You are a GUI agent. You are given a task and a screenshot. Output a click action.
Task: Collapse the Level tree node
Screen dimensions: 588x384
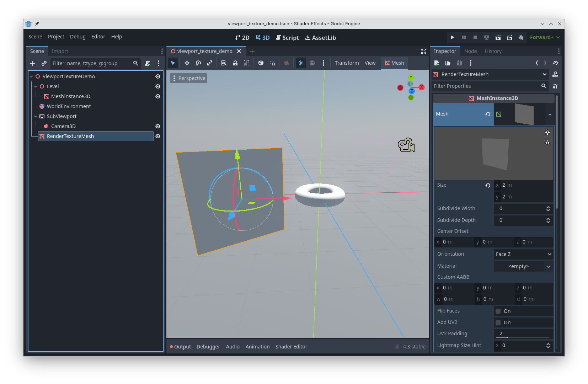click(x=36, y=86)
